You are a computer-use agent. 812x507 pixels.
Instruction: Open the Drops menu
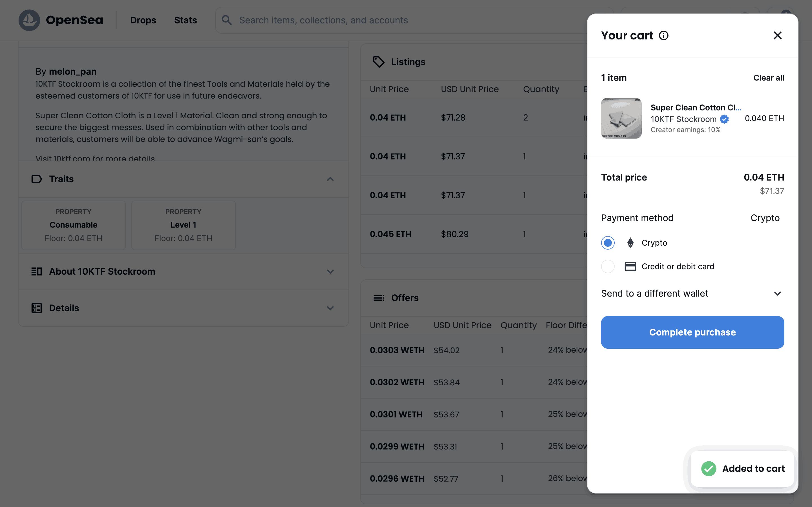(x=143, y=20)
